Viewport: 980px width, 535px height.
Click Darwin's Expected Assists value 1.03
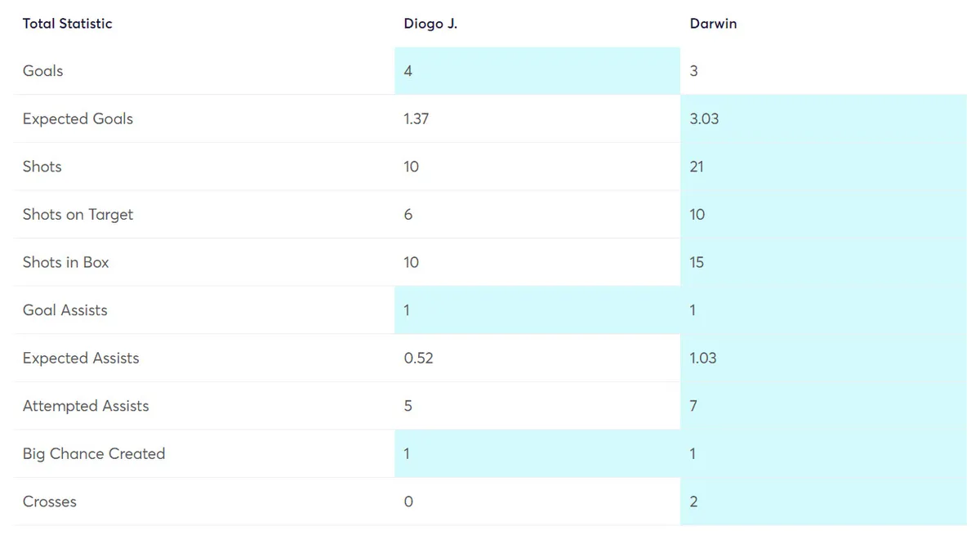pos(703,358)
